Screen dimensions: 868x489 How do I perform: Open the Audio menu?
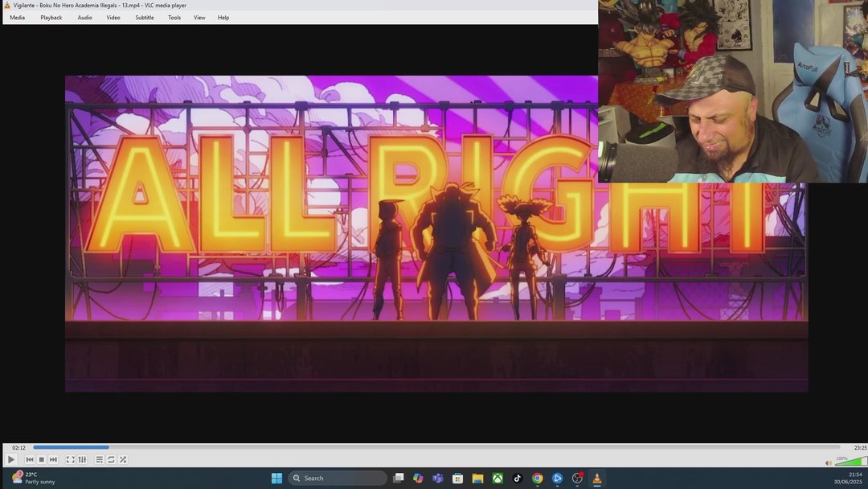pos(84,17)
